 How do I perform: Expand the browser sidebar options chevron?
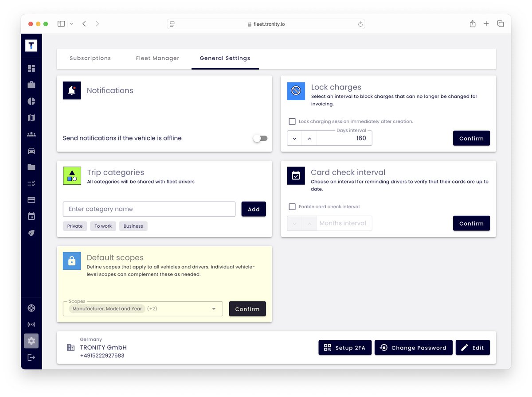click(71, 24)
